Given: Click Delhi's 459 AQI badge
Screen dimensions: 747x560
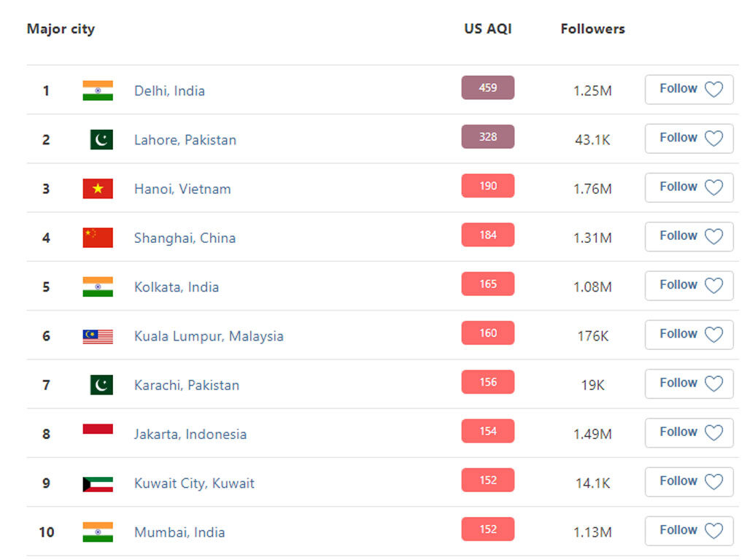Looking at the screenshot, I should (487, 87).
